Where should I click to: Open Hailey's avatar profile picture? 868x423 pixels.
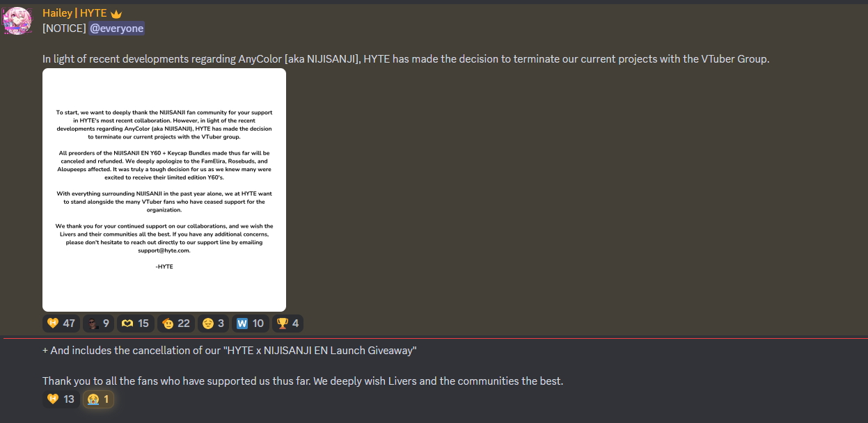17,21
